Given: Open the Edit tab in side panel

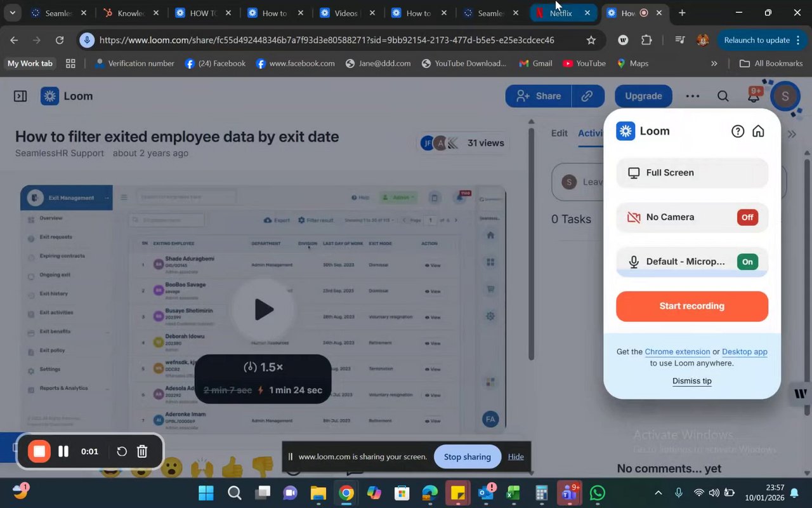Looking at the screenshot, I should pyautogui.click(x=559, y=133).
